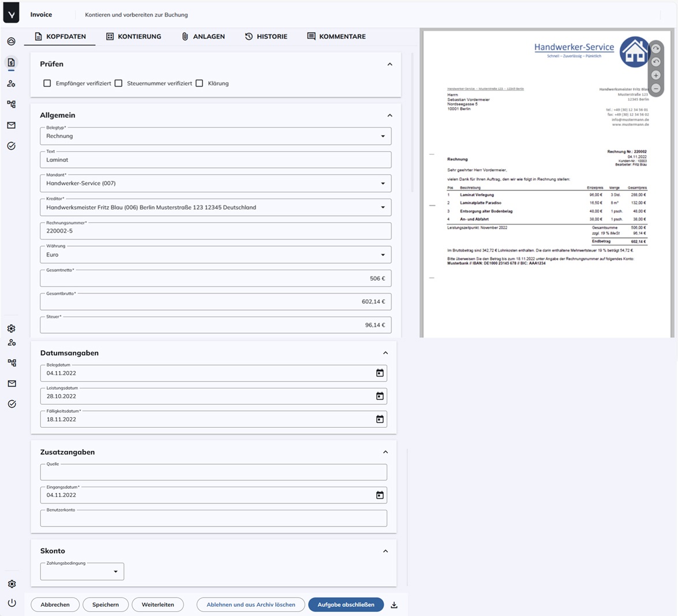Click the power logout sidebar icon

coord(12,603)
